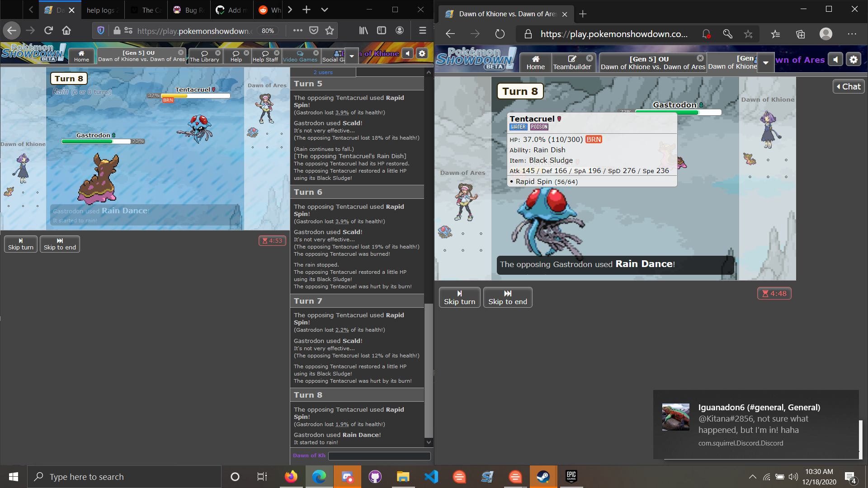Close the [Gen 5] OU battle tab in right window
The width and height of the screenshot is (868, 488).
tap(700, 58)
